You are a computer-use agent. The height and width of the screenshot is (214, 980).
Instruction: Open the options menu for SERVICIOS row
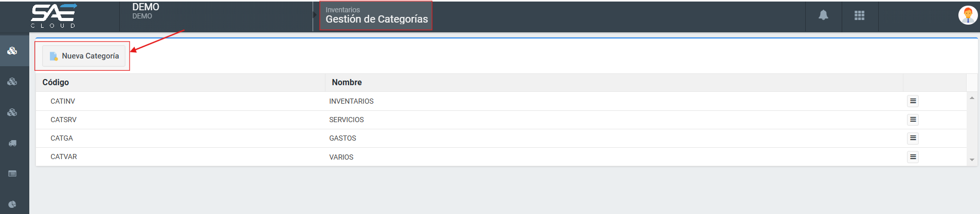click(x=913, y=120)
